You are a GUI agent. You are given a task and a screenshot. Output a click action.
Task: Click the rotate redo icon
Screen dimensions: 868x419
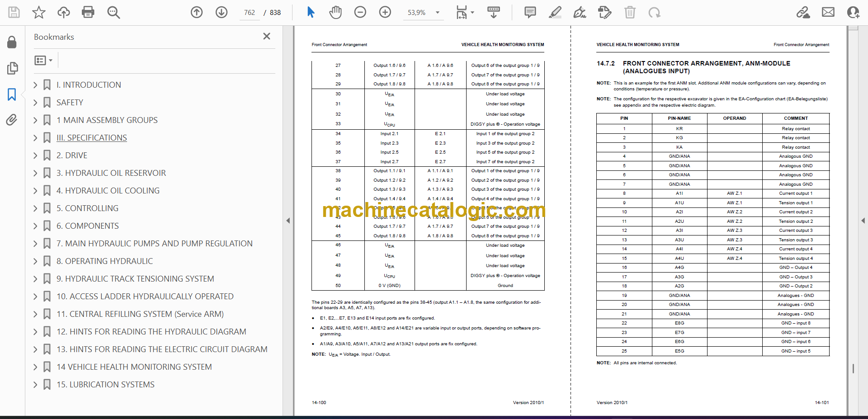pyautogui.click(x=655, y=12)
